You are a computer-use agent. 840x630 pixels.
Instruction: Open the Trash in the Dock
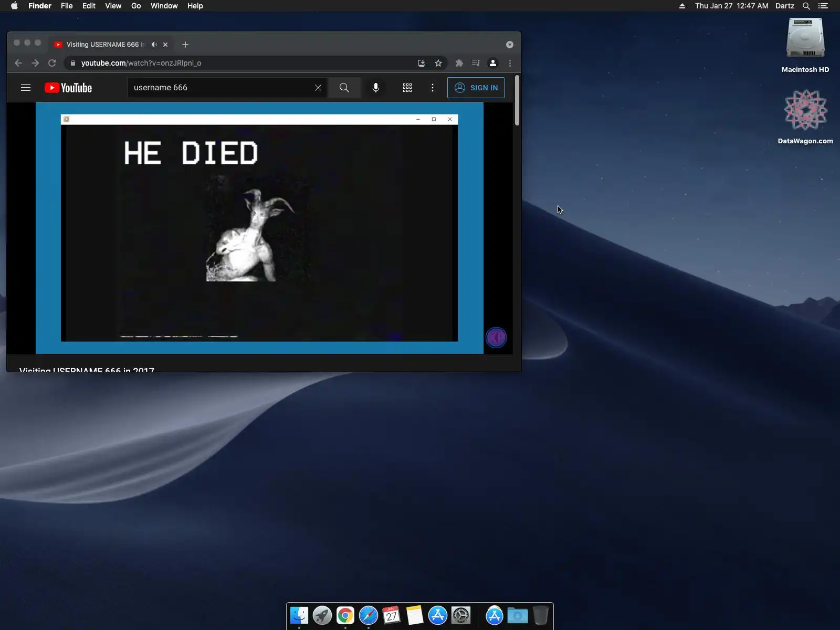[541, 615]
